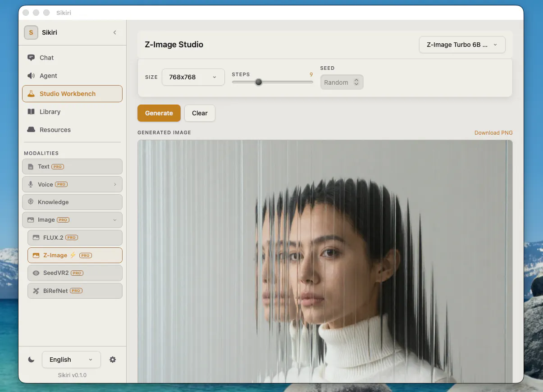Click the Download PNG link
Viewport: 543px width, 392px height.
click(493, 133)
